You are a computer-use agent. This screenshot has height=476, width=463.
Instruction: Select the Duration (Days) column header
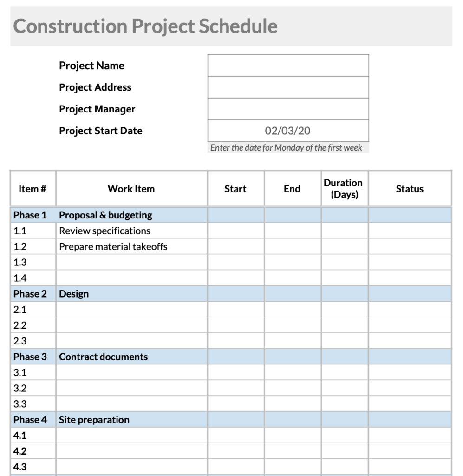point(344,189)
